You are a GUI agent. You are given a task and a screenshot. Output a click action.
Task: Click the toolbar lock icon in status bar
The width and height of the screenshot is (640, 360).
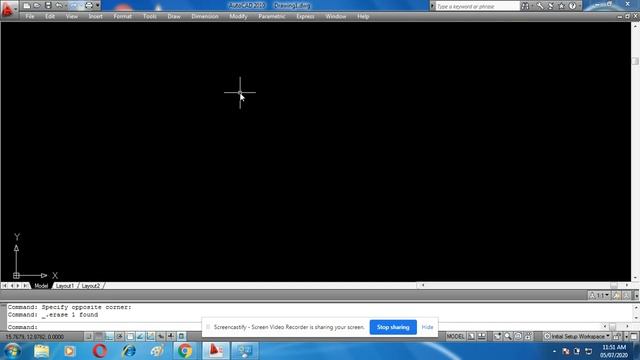coord(617,336)
